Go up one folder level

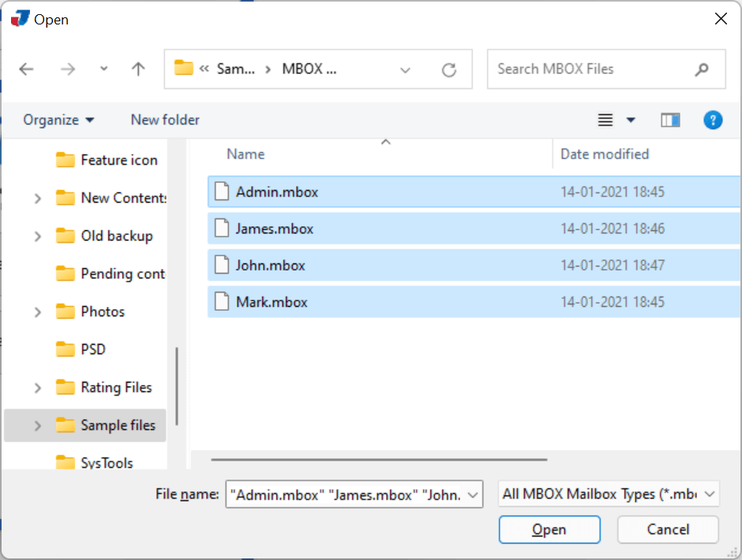click(x=138, y=69)
